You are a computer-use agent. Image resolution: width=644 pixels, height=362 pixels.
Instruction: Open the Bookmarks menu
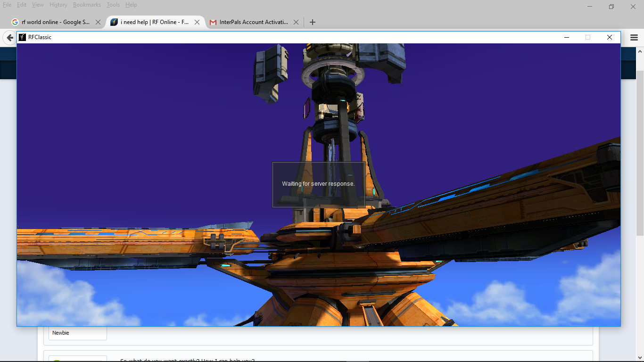coord(87,5)
